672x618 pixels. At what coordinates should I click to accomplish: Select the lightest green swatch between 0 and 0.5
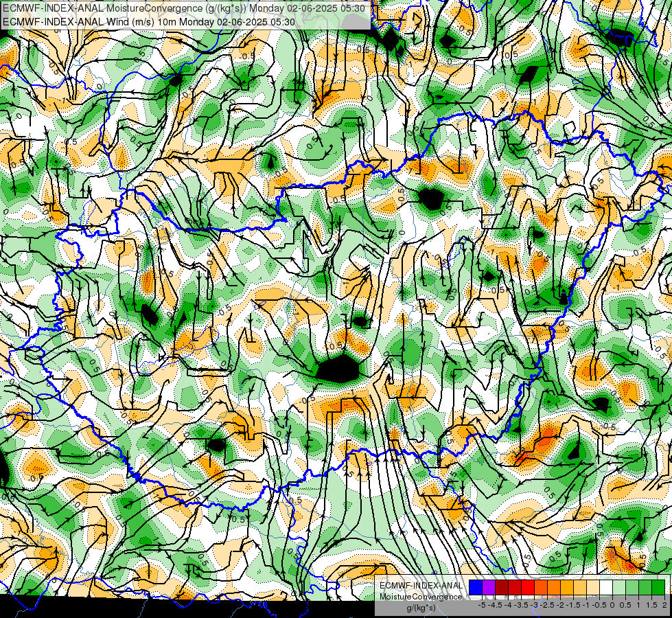click(619, 588)
